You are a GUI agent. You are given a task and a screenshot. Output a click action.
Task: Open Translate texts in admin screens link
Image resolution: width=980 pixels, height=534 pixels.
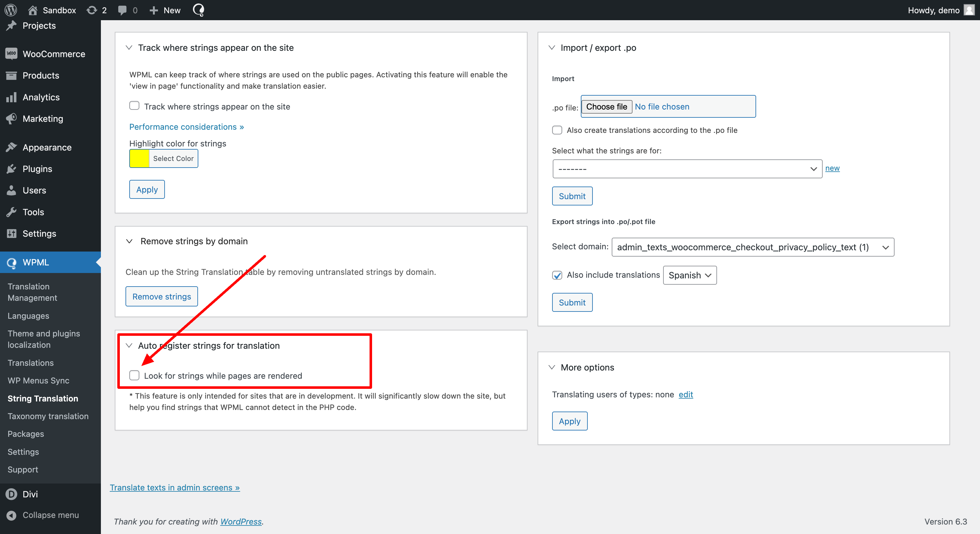(175, 488)
